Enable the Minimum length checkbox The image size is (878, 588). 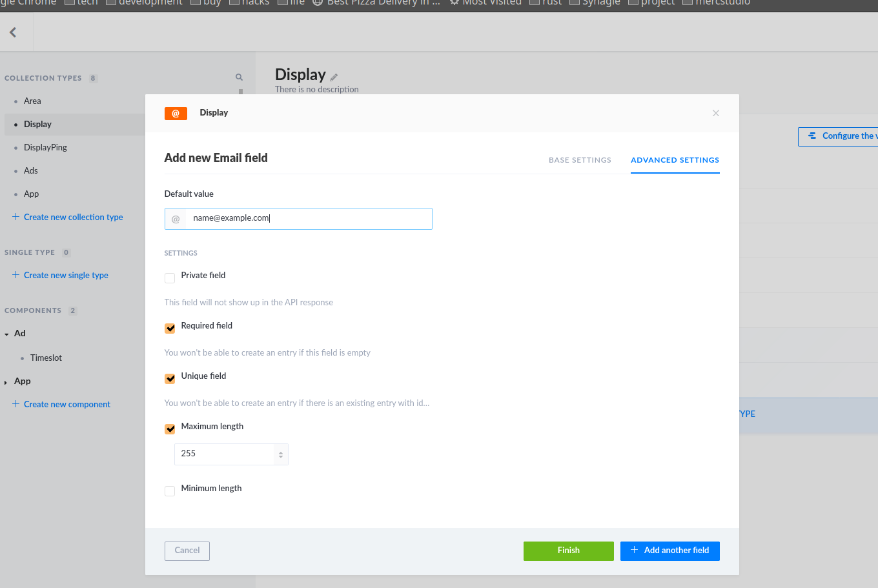(x=170, y=491)
